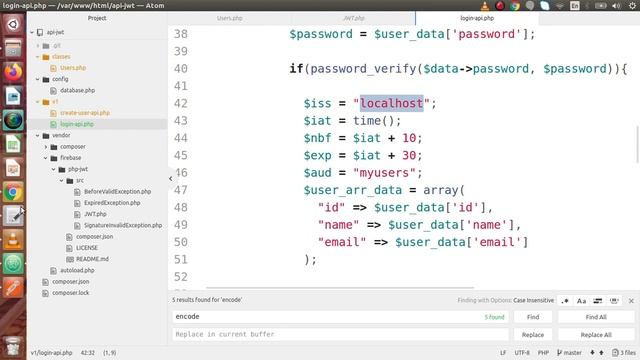Open autoload.php file
This screenshot has height=360, width=640.
[x=77, y=270]
